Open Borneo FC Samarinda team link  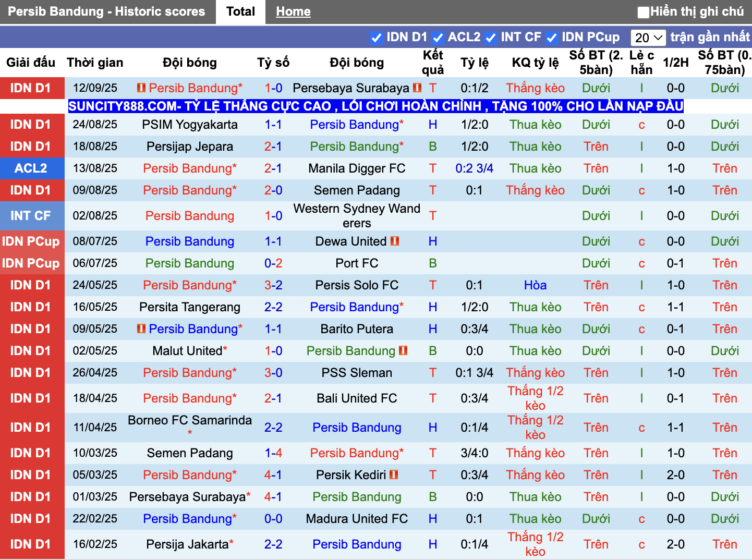190,420
